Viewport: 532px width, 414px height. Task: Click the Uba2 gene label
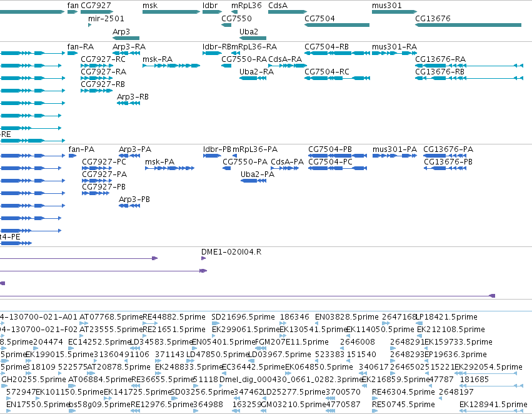coord(249,31)
